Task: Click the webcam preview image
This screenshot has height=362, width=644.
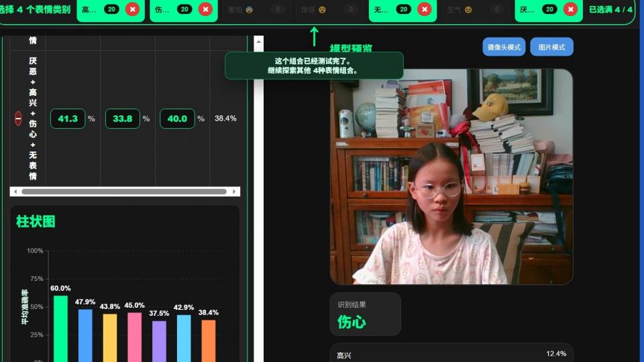Action: point(451,176)
